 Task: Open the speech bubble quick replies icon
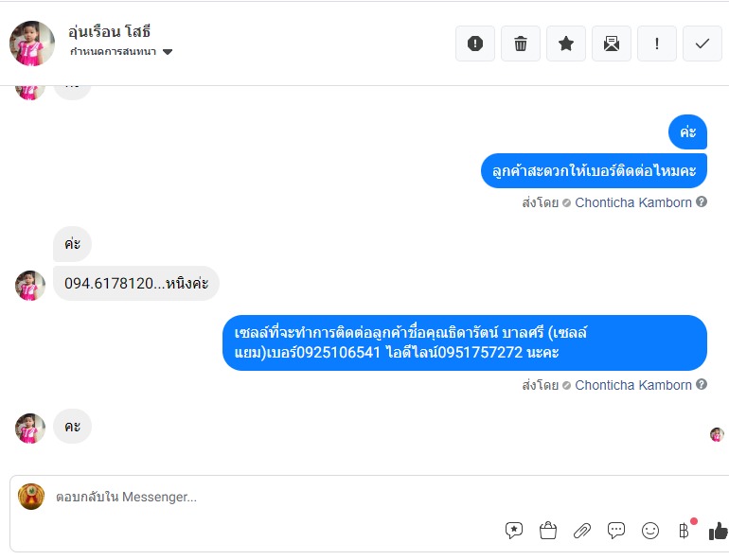[616, 531]
